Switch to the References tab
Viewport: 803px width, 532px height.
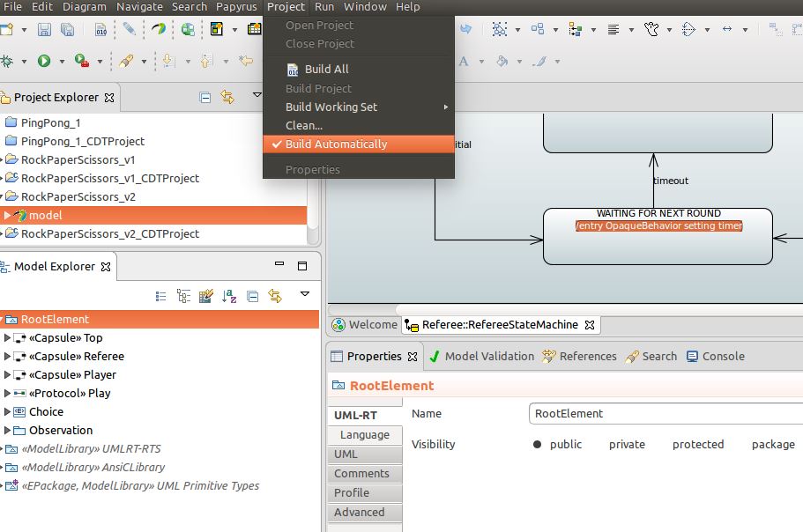[x=579, y=357]
